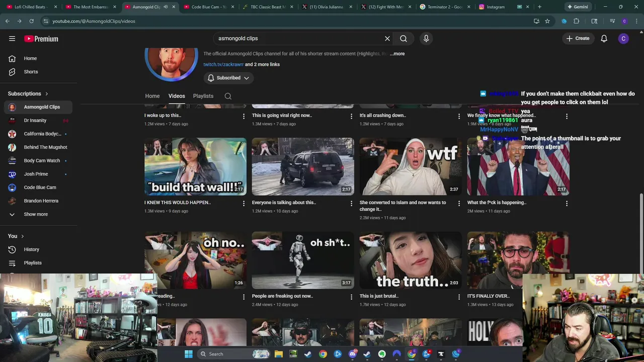Open Behind The Mugshot subscription
This screenshot has height=362, width=644.
pyautogui.click(x=38, y=147)
